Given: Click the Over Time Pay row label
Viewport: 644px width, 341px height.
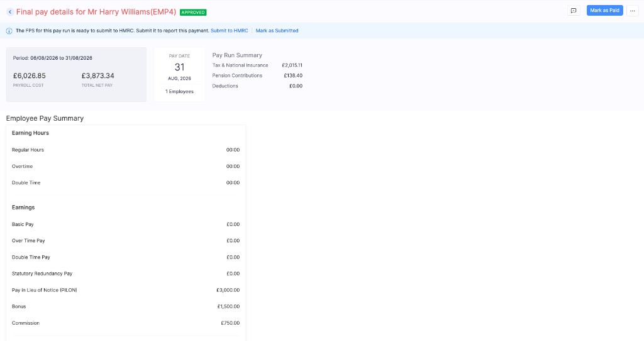Looking at the screenshot, I should (28, 241).
